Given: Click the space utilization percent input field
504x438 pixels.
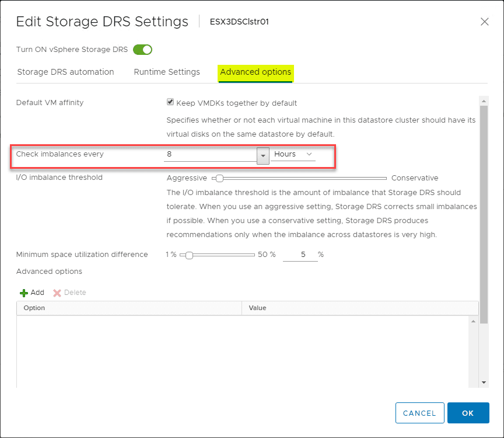Looking at the screenshot, I should 300,255.
